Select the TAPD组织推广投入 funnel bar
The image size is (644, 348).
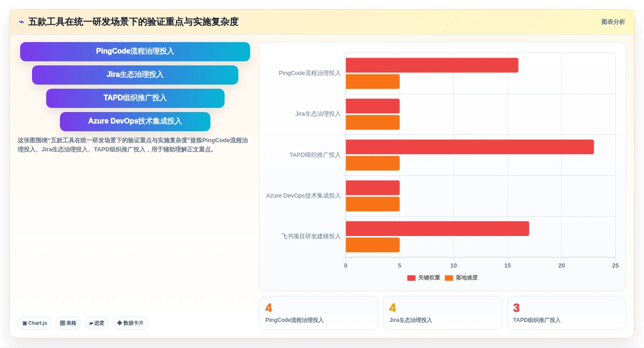(135, 98)
